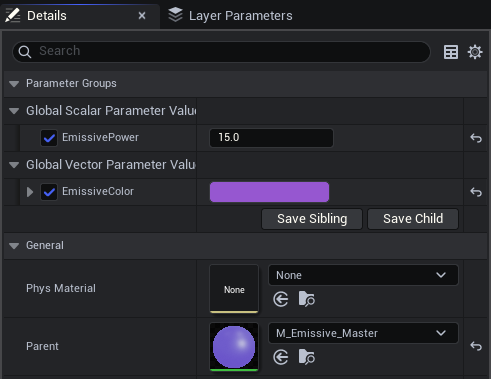Click the Save Child button
The width and height of the screenshot is (491, 379).
click(413, 219)
